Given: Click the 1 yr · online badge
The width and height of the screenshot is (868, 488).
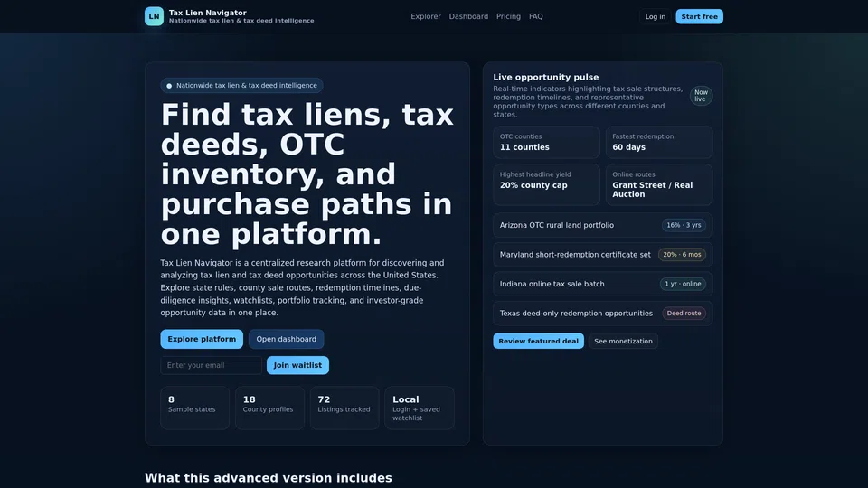Looking at the screenshot, I should 683,284.
